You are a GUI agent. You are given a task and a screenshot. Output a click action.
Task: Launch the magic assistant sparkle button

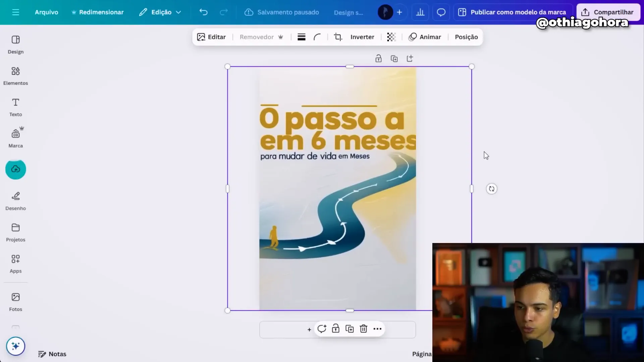pyautogui.click(x=15, y=346)
